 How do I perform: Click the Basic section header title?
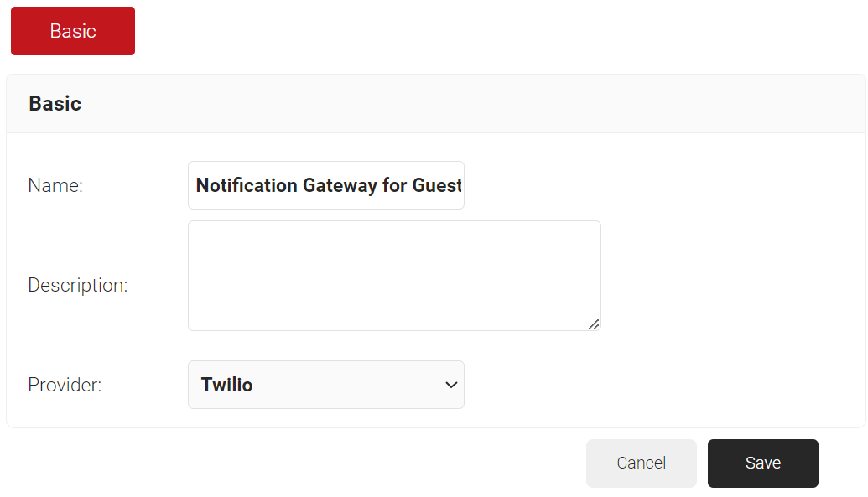tap(55, 104)
